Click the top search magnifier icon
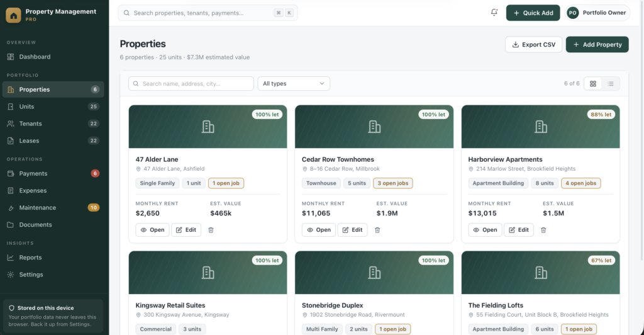Image resolution: width=644 pixels, height=335 pixels. pyautogui.click(x=126, y=13)
